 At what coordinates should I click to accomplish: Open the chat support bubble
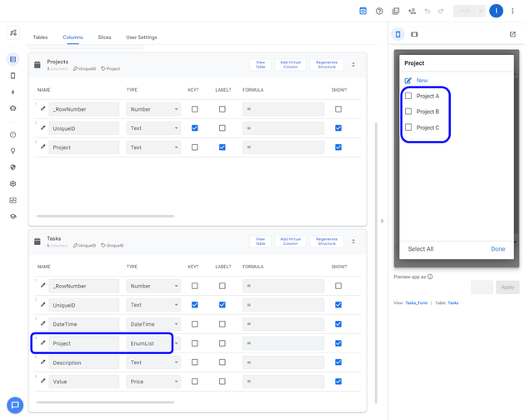(15, 405)
